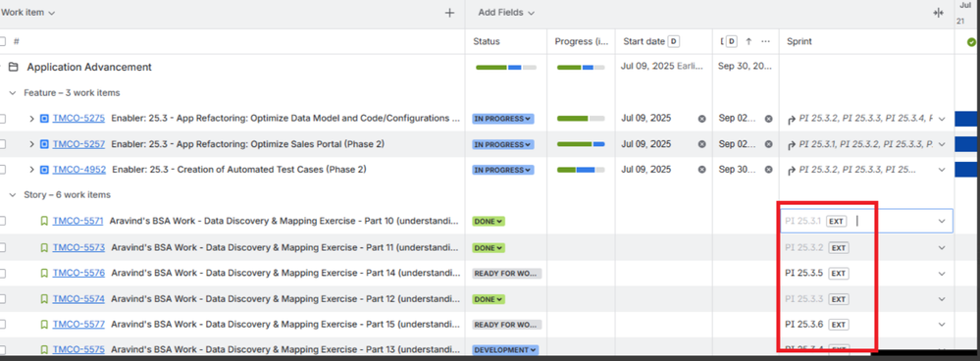
Task: Click the roll-up arrow in TMCO-5257 sprint cell
Action: point(792,144)
